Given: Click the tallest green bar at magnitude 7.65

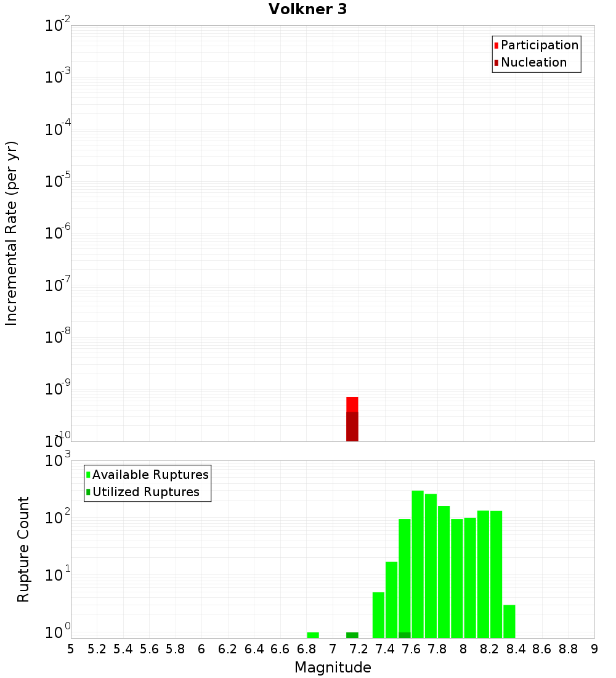Looking at the screenshot, I should [x=418, y=564].
